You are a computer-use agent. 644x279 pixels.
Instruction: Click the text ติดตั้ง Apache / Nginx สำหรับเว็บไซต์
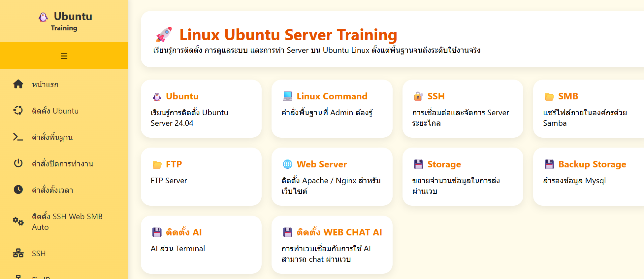(331, 186)
